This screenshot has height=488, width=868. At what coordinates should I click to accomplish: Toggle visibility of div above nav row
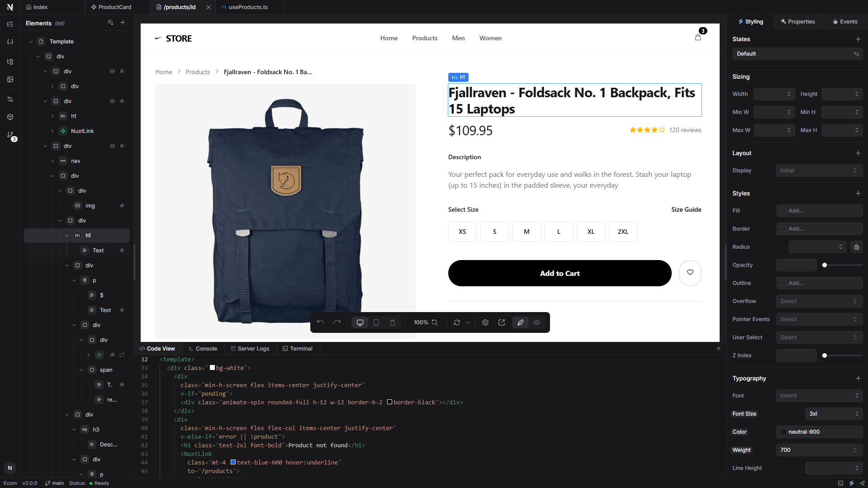(112, 146)
